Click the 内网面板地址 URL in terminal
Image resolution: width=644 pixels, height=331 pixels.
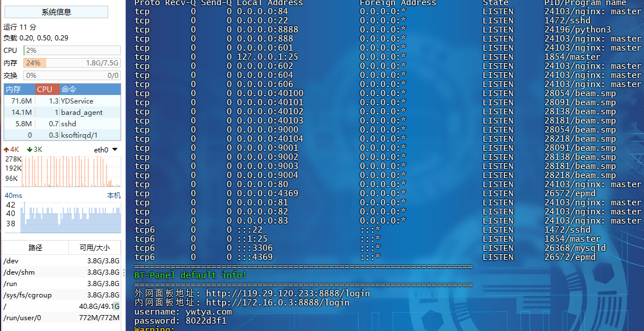pyautogui.click(x=278, y=303)
